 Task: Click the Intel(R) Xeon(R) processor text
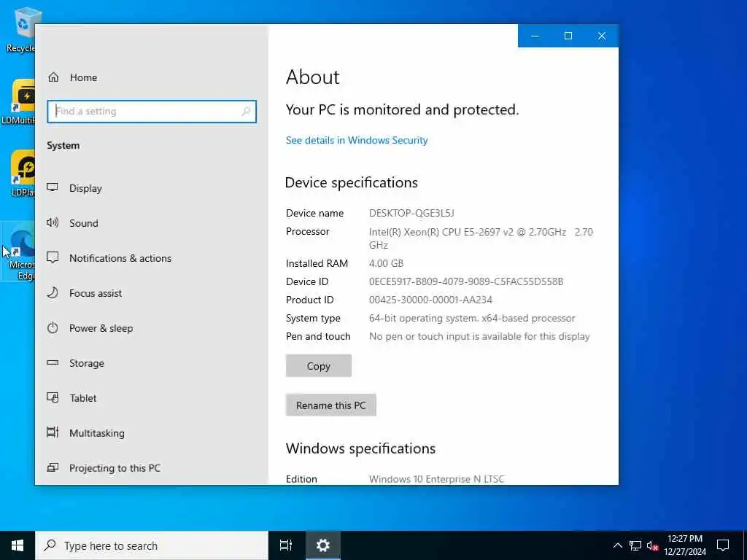click(481, 238)
